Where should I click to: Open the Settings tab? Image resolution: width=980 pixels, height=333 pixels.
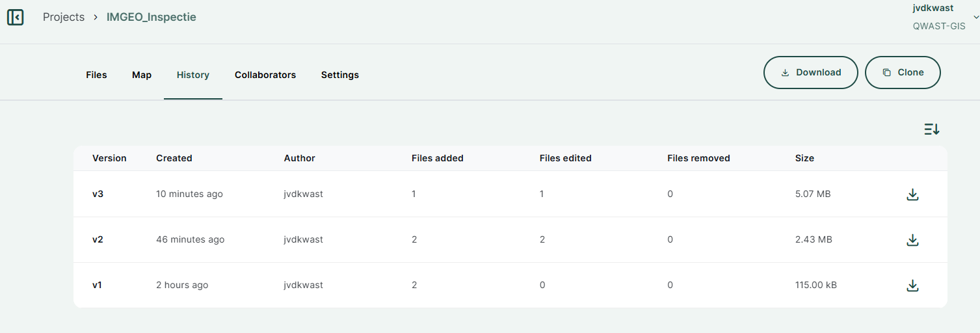340,75
